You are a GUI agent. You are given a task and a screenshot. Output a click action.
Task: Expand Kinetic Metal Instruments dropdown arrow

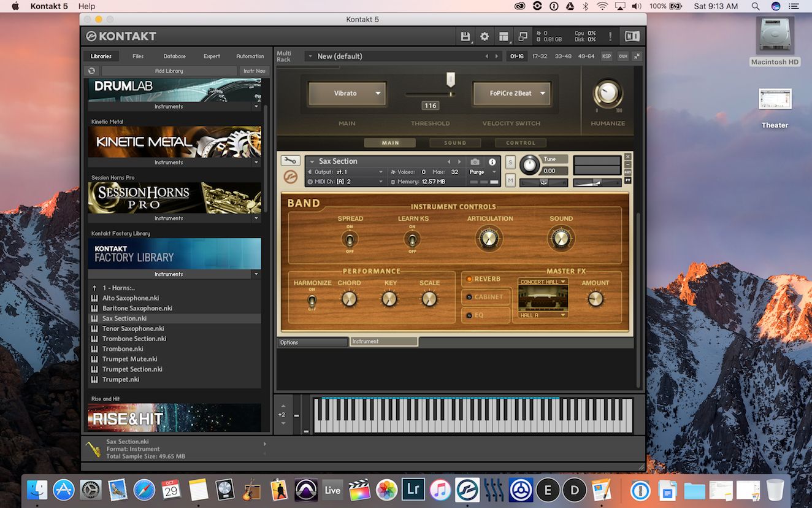[x=256, y=163]
